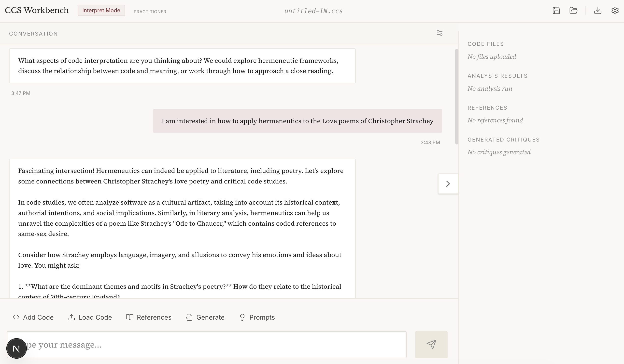Click the save file icon
Screen dimensions: 624x364
[x=556, y=10]
